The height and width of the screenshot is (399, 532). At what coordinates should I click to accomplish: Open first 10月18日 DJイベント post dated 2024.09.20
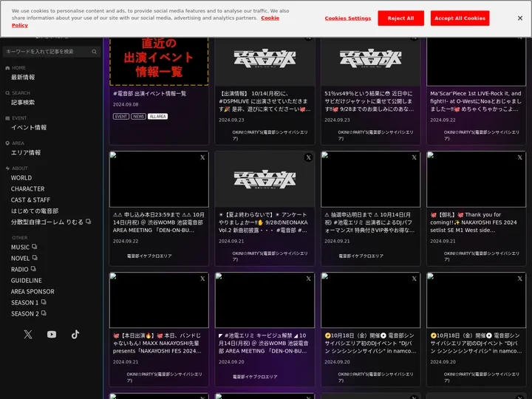[x=370, y=344]
